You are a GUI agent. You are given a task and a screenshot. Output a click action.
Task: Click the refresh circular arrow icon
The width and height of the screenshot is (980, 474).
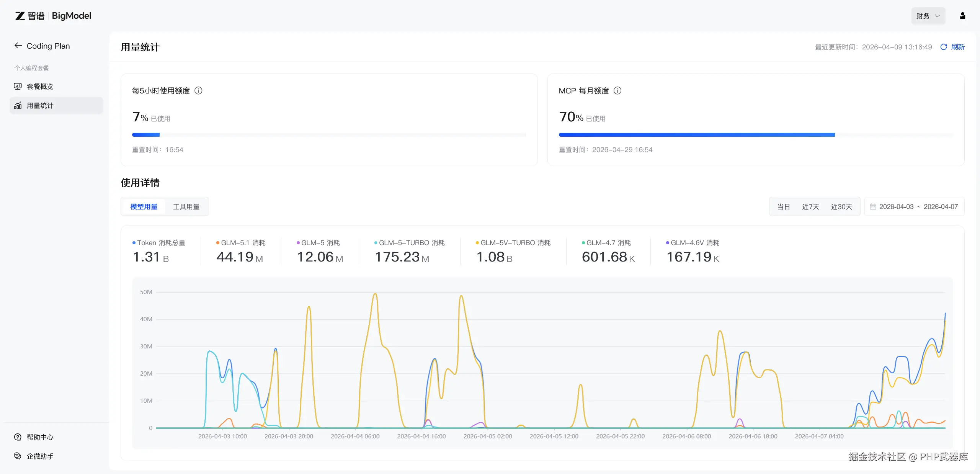944,47
